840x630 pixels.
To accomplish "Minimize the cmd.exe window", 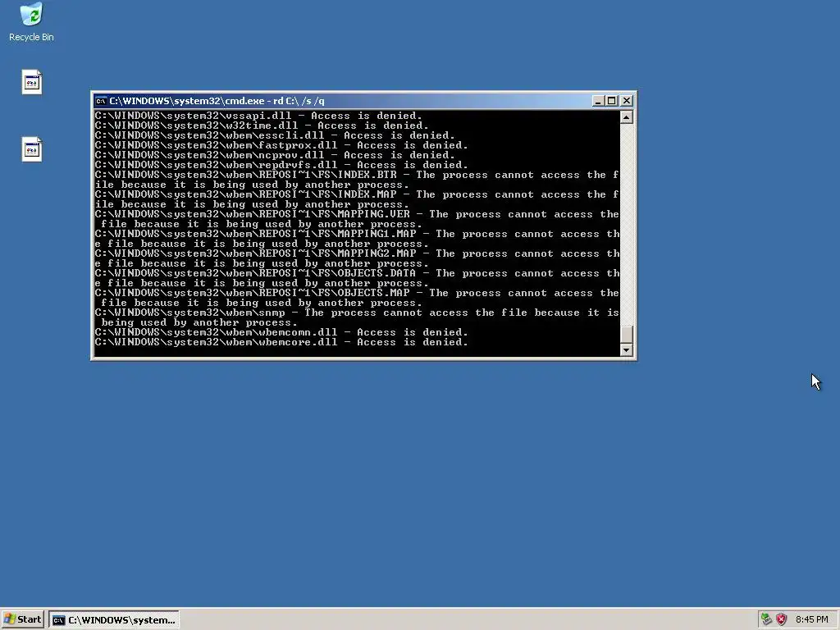I will (x=598, y=101).
